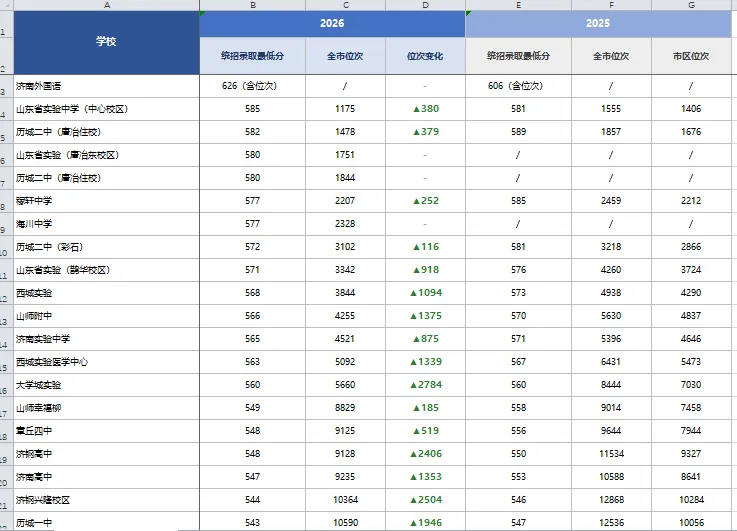Click the cell with value 9125
Screen dimensions: 737x531
tap(345, 431)
